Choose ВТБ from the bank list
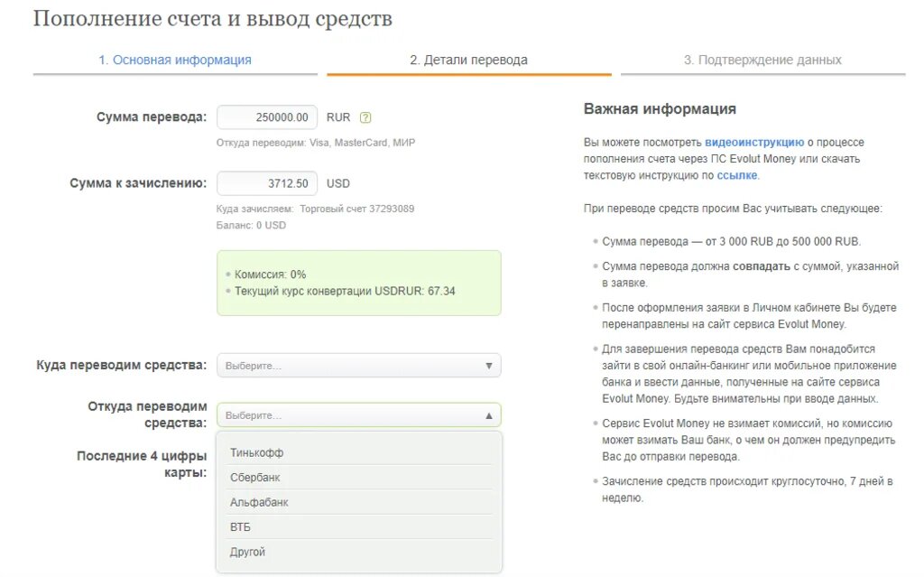Image resolution: width=924 pixels, height=577 pixels. tap(359, 526)
